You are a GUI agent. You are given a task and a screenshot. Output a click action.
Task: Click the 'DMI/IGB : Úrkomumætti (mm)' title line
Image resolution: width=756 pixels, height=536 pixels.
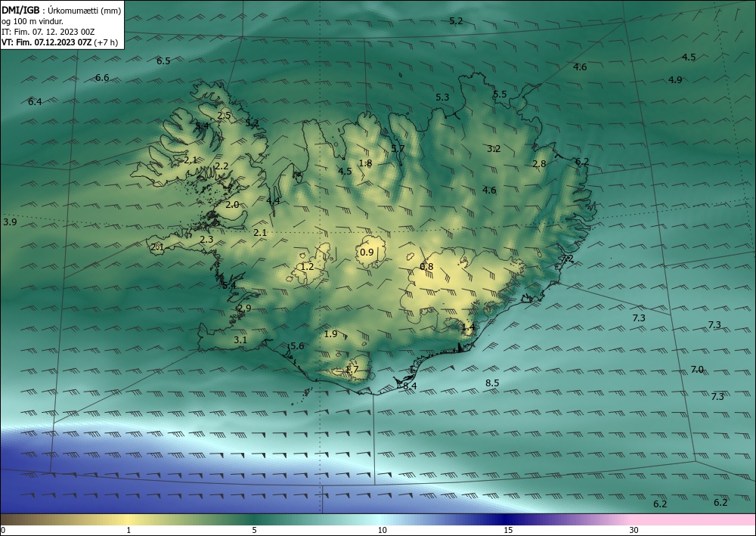(x=61, y=11)
